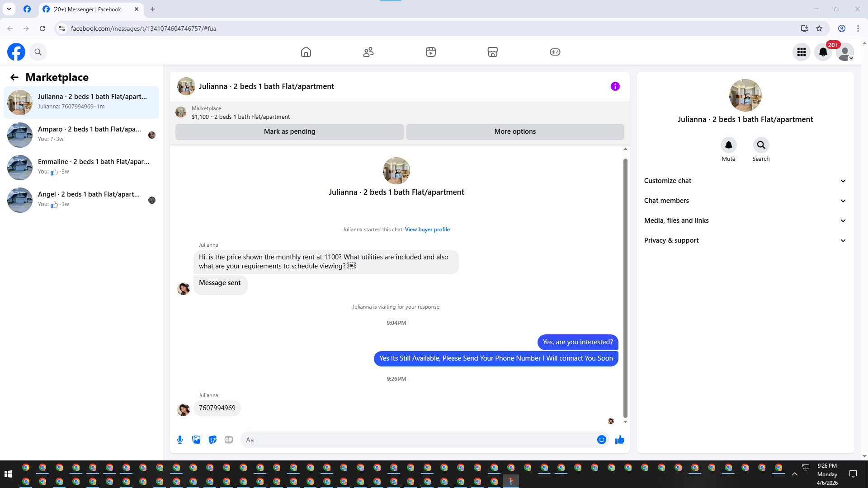
Task: Click the large listing thumbnail in right panel
Action: tap(745, 95)
